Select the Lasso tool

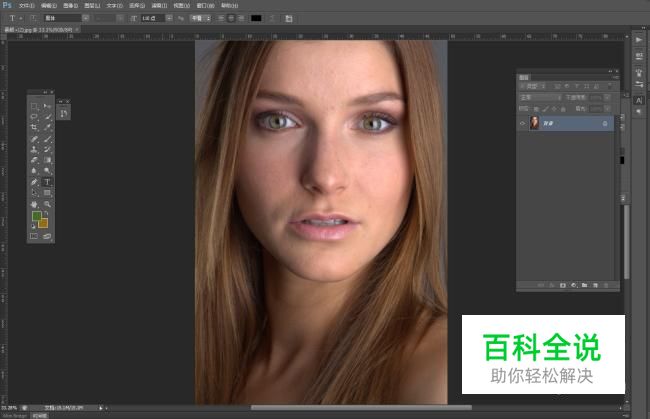tap(35, 116)
